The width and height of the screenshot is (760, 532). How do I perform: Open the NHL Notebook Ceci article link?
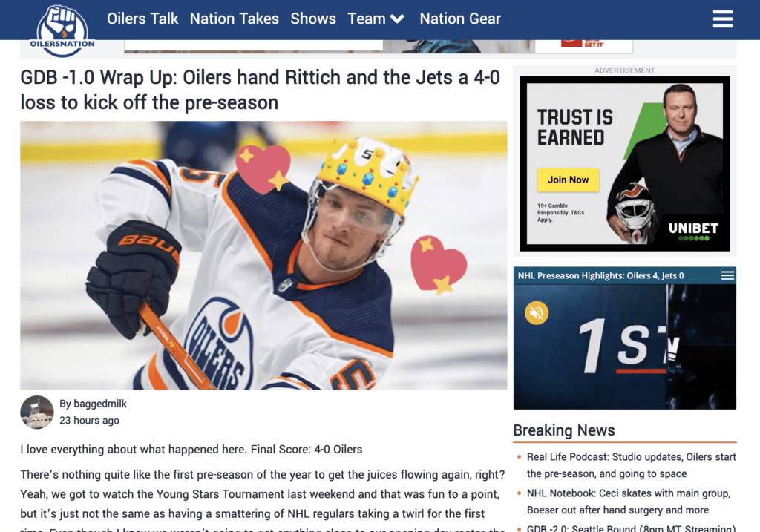pos(628,502)
